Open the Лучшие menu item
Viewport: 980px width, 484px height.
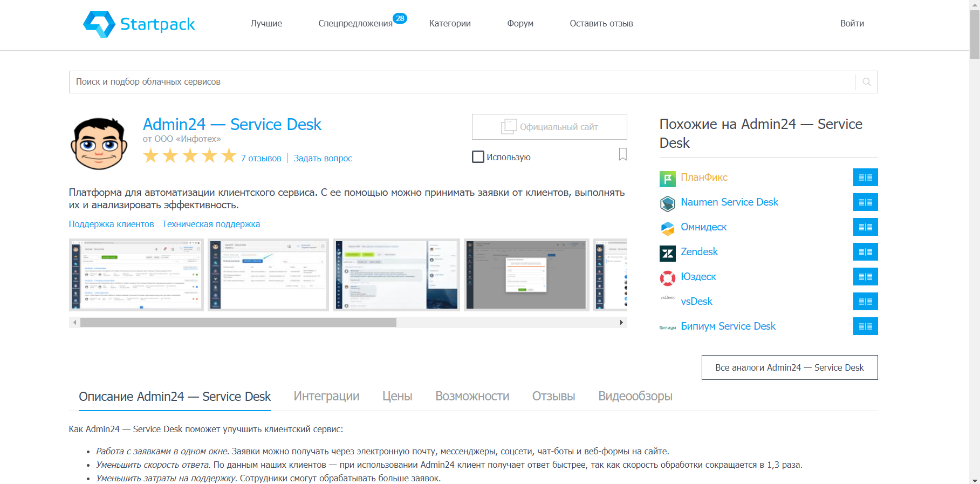pos(266,23)
